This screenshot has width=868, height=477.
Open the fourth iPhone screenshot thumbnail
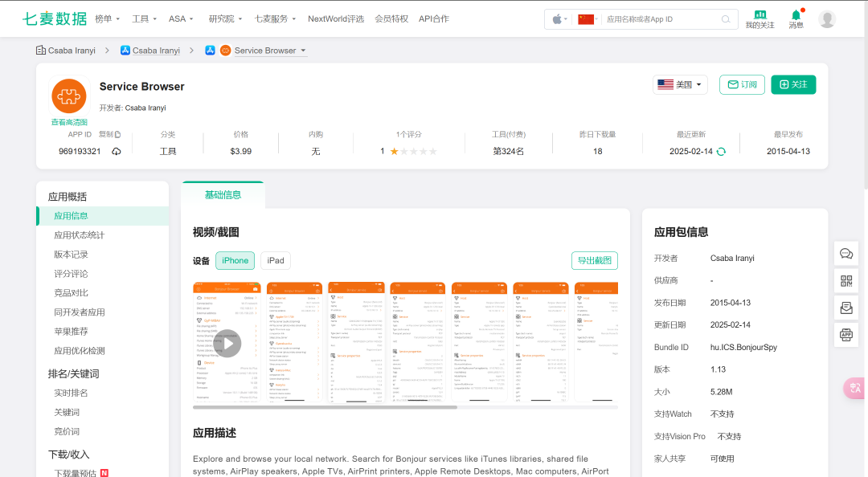418,342
